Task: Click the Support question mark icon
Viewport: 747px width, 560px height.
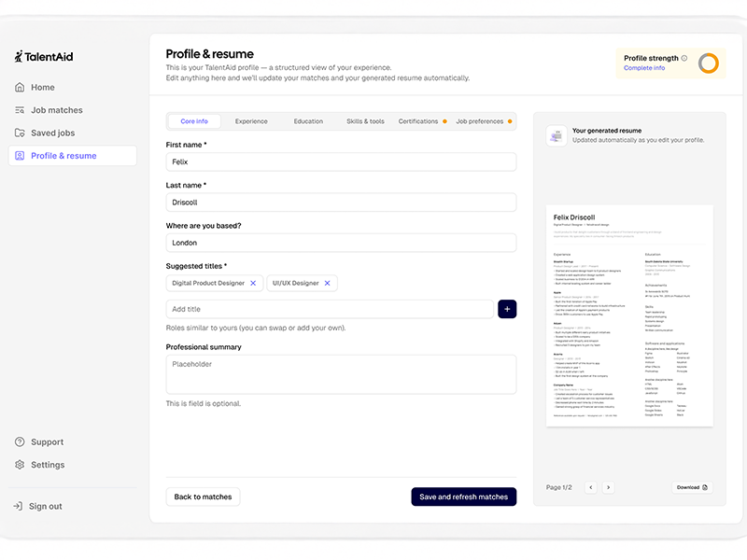Action: point(20,441)
